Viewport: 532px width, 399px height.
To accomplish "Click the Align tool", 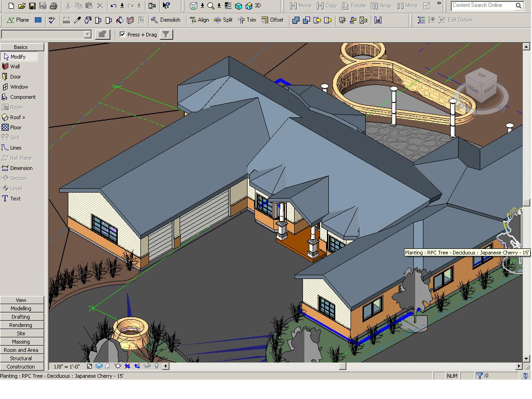I will tap(199, 20).
